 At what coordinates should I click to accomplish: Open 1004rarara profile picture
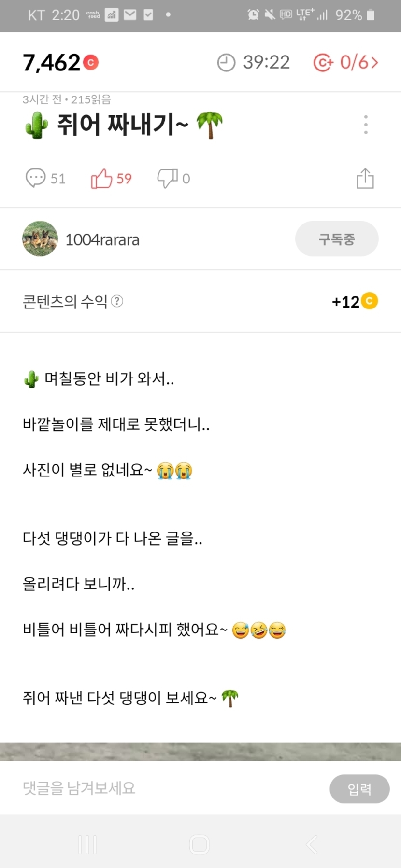tap(40, 239)
